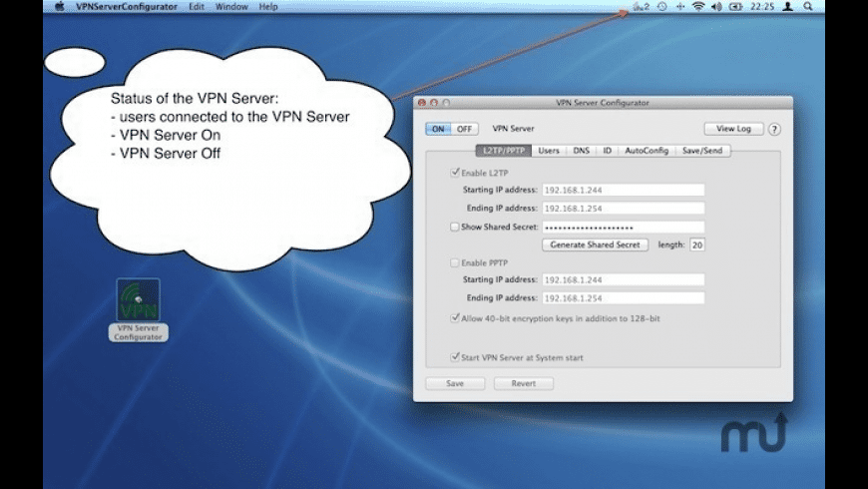Click the help question mark button
The image size is (868, 489).
[x=774, y=129]
